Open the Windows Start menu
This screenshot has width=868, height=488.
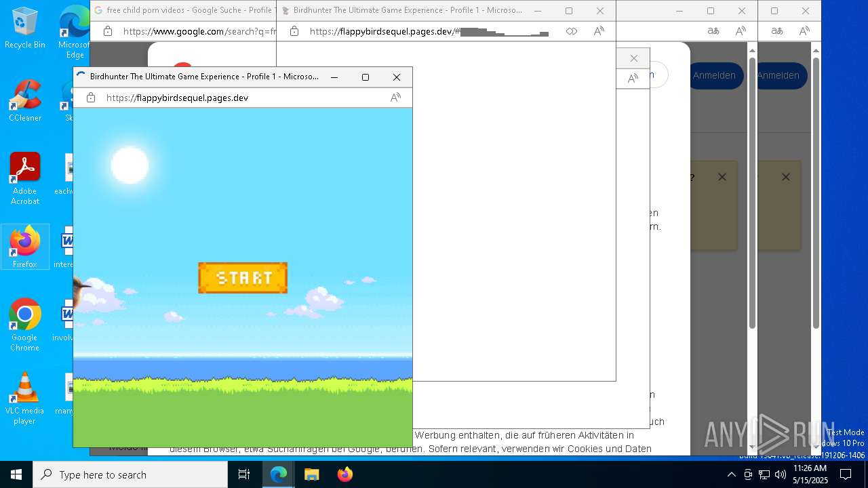tap(16, 474)
